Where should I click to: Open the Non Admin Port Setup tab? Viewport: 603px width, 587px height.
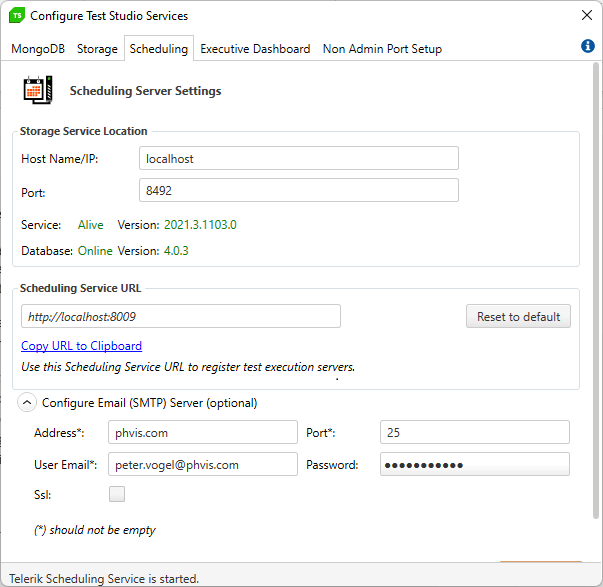pyautogui.click(x=382, y=49)
